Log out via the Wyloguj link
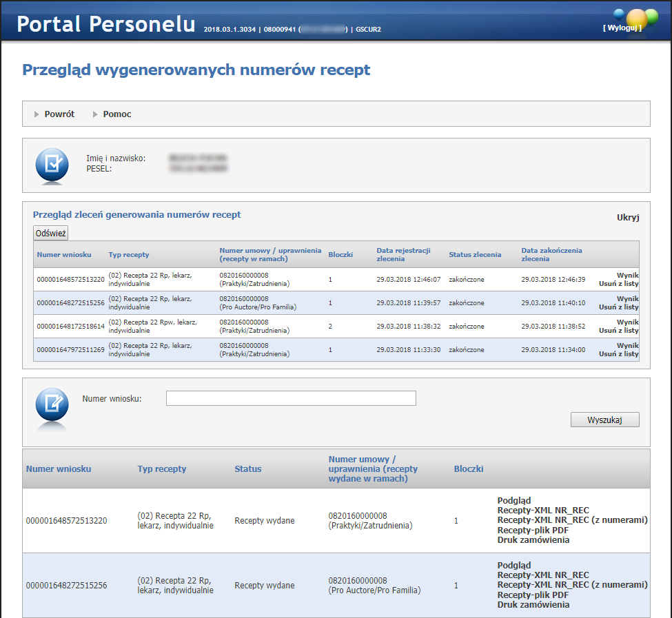Viewport: 672px width, 618px height. tap(622, 28)
